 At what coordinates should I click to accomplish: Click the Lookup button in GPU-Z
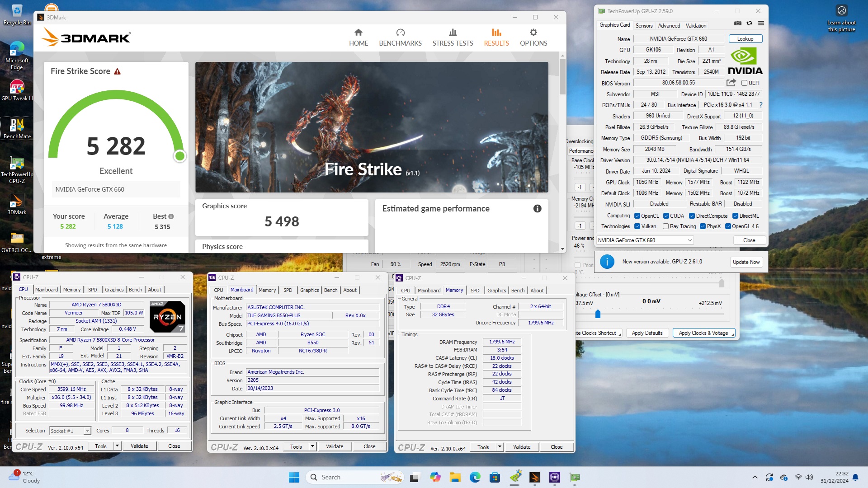coord(745,39)
